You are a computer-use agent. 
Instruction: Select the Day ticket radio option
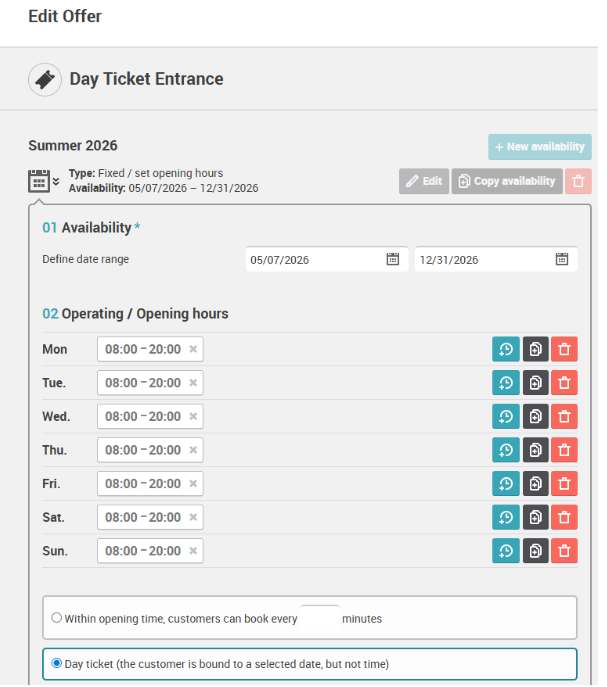click(57, 663)
